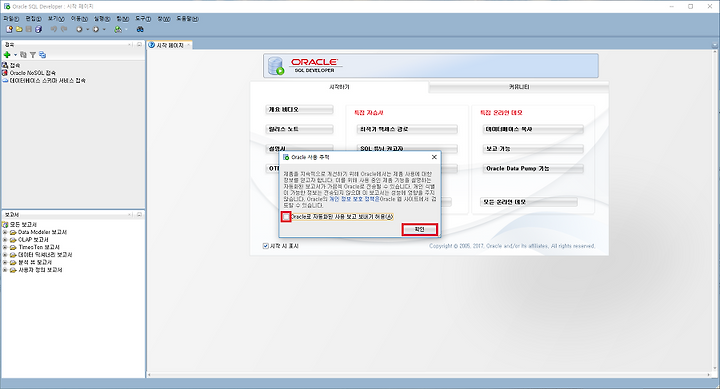This screenshot has height=389, width=720.
Task: Click the SQL Worksheet toolbar icon
Action: (118, 29)
